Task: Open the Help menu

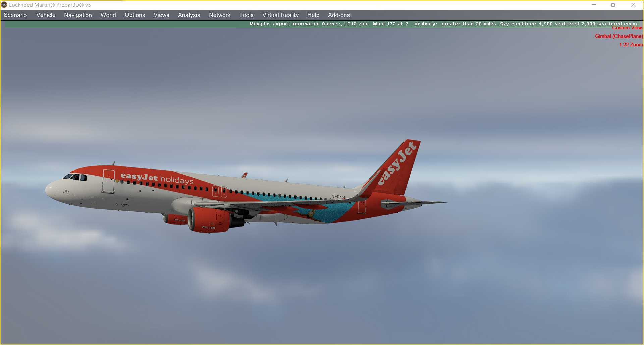Action: (x=313, y=15)
